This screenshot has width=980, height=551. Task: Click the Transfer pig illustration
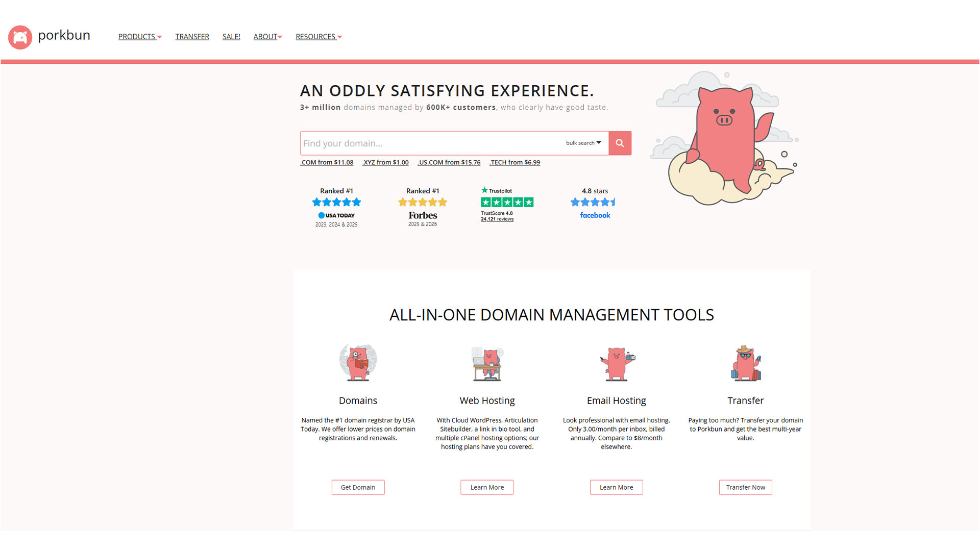click(x=746, y=363)
